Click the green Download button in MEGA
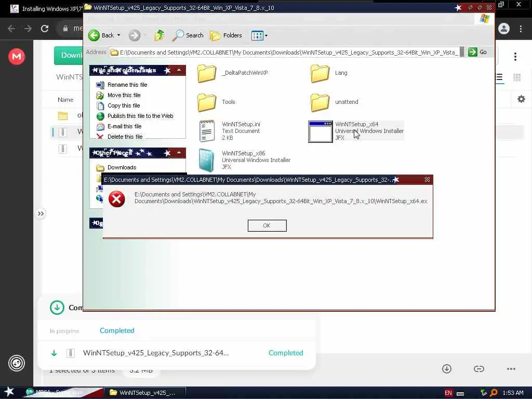 coord(69,55)
